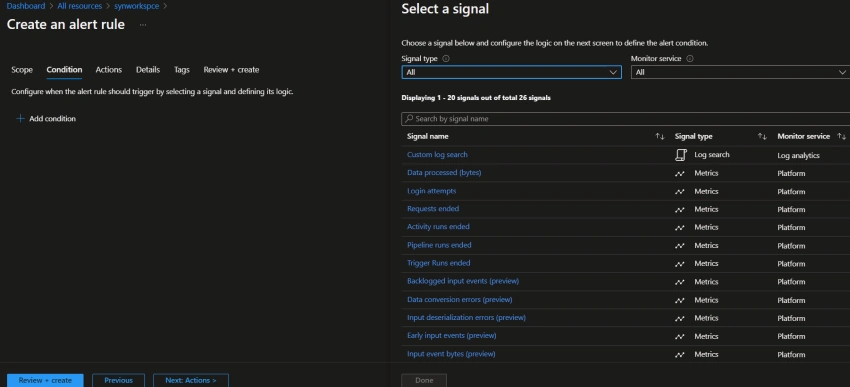
Task: Switch to the Scope tab
Action: point(22,70)
